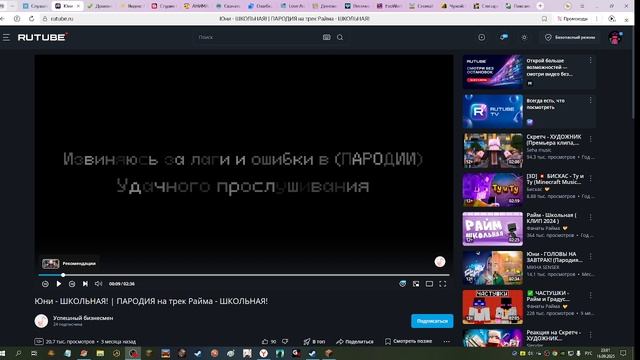Go to the RUTUBE home logo
The width and height of the screenshot is (640, 360).
(42, 37)
